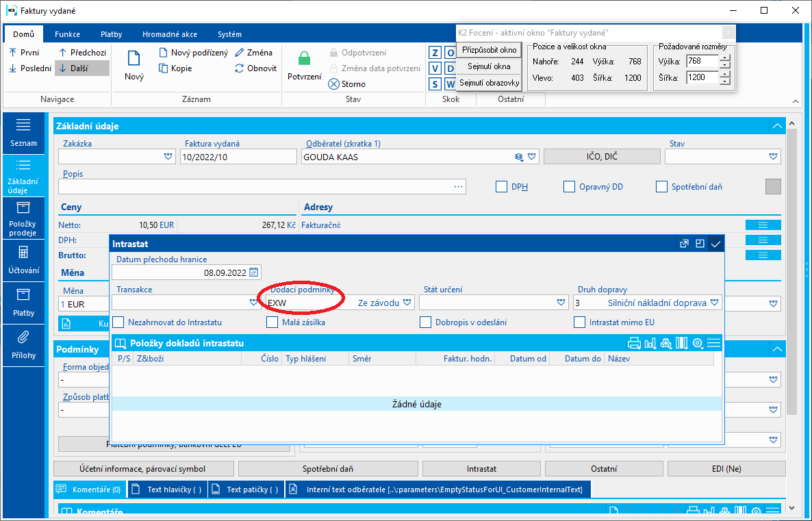Viewport: 812px width, 521px height.
Task: Create new record with Nový
Action: tap(134, 65)
